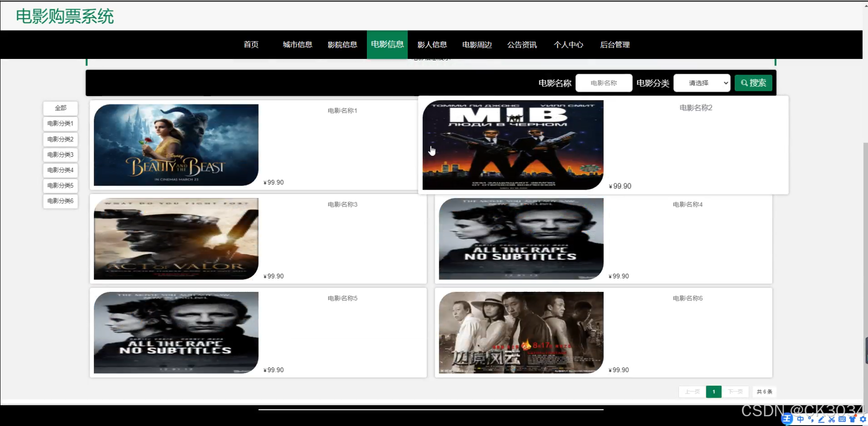Go to 首页 in the navigation bar

coord(251,45)
